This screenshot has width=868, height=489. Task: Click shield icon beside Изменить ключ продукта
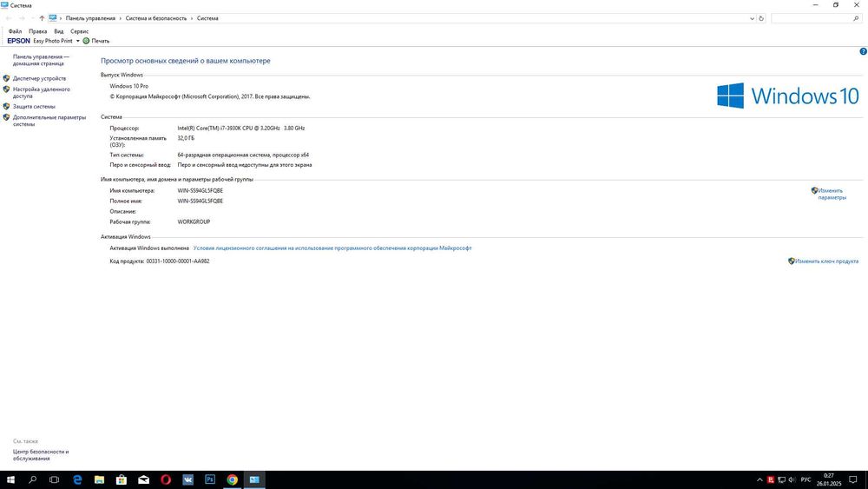pos(792,261)
